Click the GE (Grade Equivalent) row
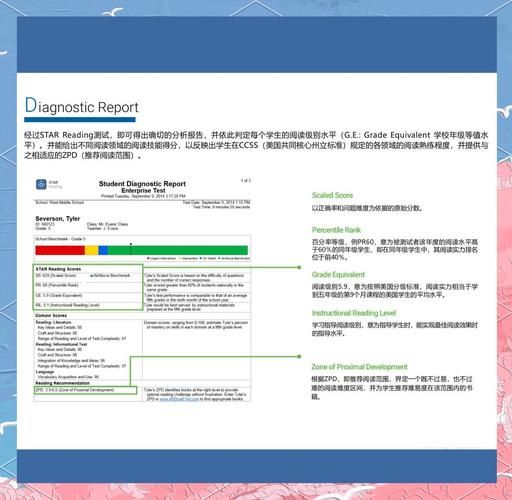This screenshot has height=500, width=512. (59, 295)
